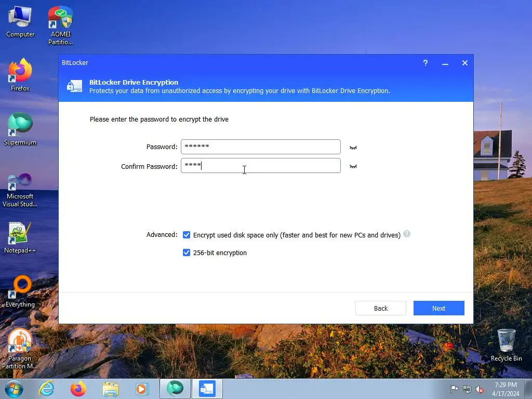Open the Windows Start menu
The width and height of the screenshot is (532, 399).
(x=14, y=389)
